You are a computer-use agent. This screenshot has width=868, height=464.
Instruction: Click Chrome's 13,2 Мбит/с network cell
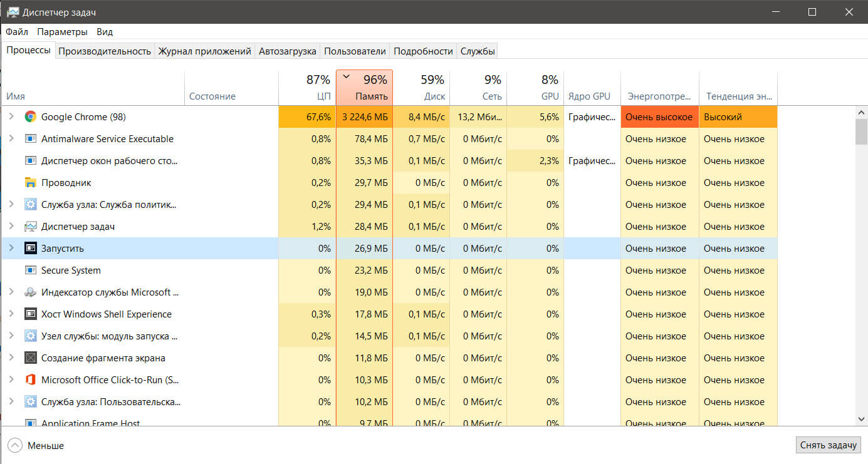(479, 117)
